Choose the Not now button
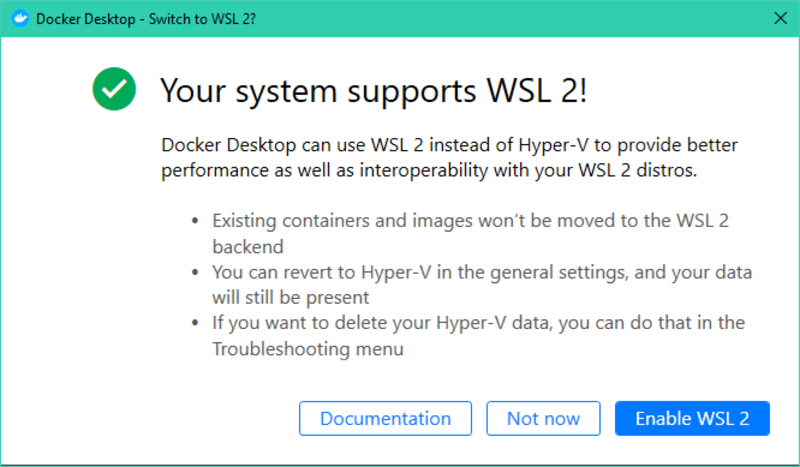This screenshot has height=467, width=800. (543, 419)
